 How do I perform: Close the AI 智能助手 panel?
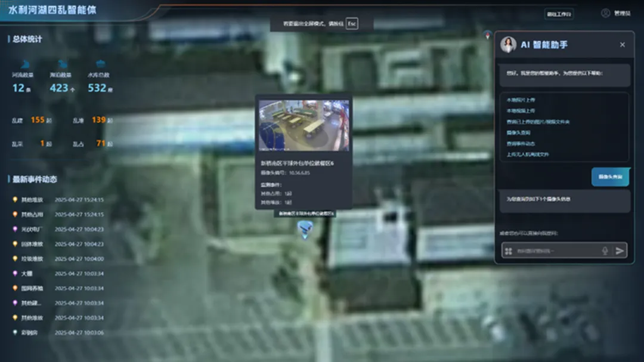[x=622, y=45]
